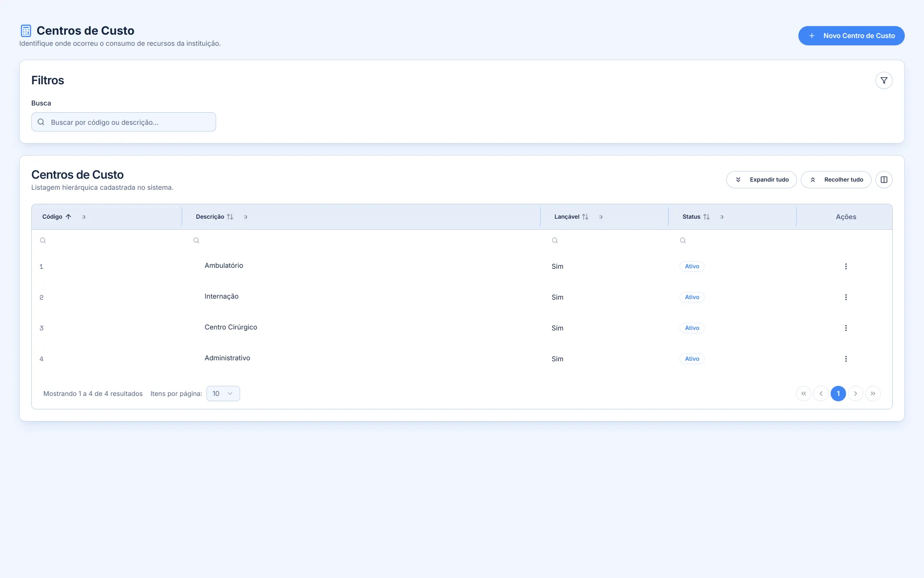Click the Administrativo description cell
This screenshot has width=924, height=578.
coord(227,358)
